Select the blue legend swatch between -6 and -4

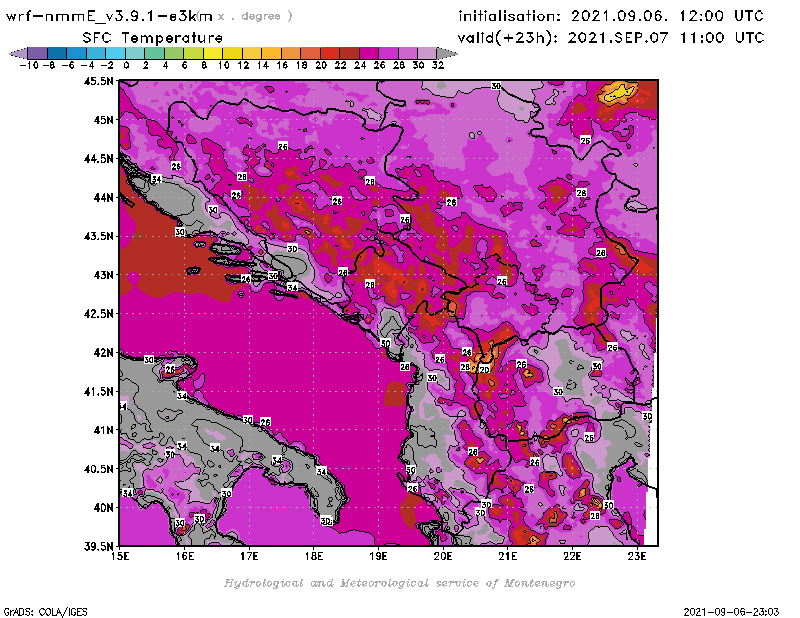click(x=77, y=53)
